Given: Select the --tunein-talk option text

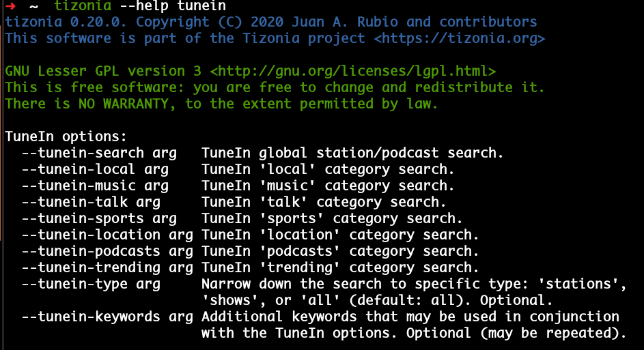Looking at the screenshot, I should 74,202.
